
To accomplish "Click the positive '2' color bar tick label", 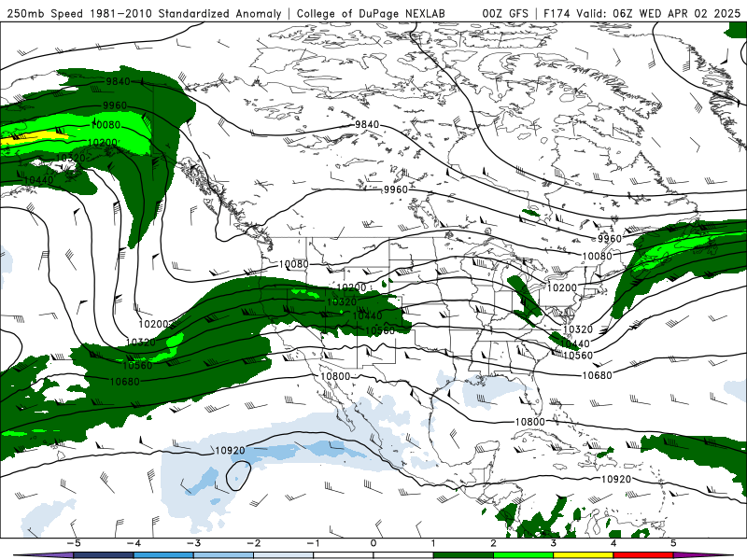I will click(494, 543).
